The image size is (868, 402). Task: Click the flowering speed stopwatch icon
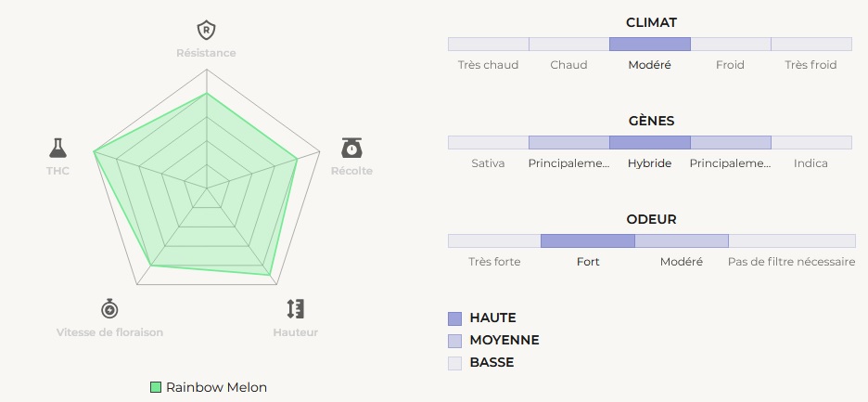pyautogui.click(x=109, y=308)
